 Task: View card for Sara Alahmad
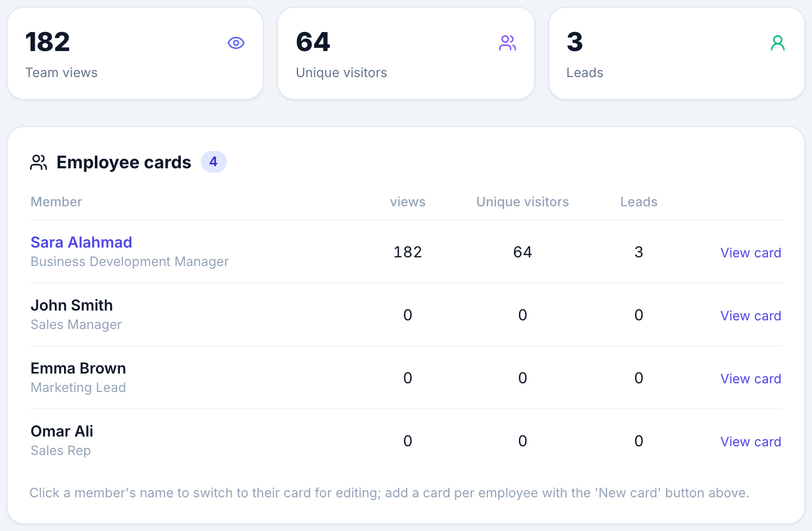(751, 252)
